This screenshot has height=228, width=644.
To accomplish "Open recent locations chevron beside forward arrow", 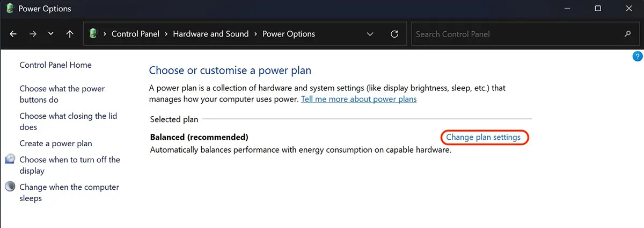I will coord(51,34).
